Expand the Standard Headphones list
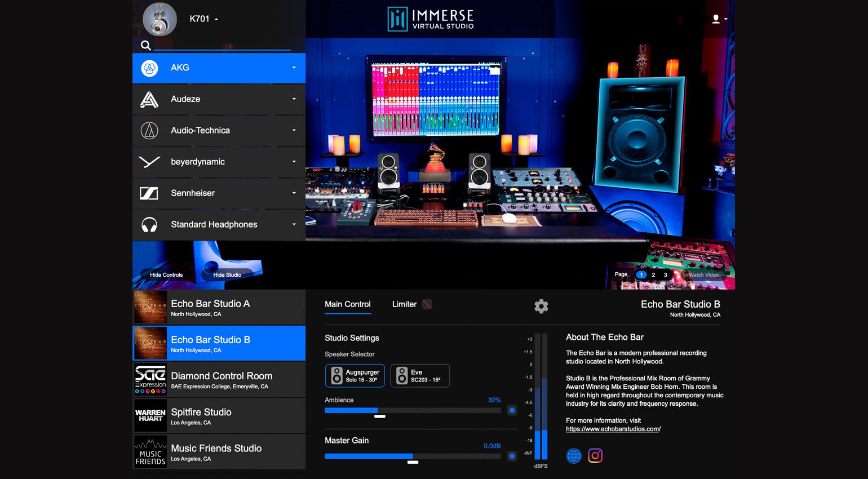Screen dimensions: 868x479 [294, 224]
